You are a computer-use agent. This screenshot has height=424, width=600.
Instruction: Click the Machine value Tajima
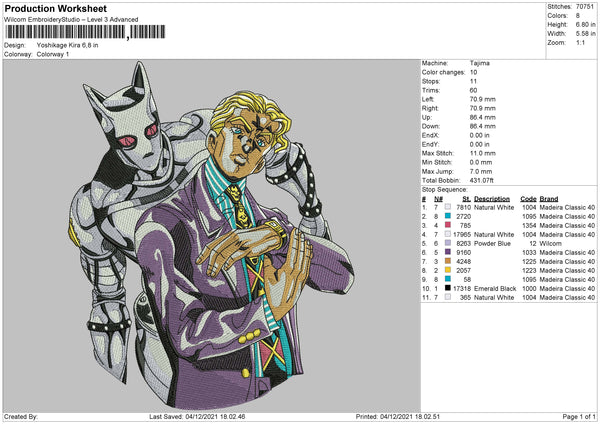click(479, 63)
